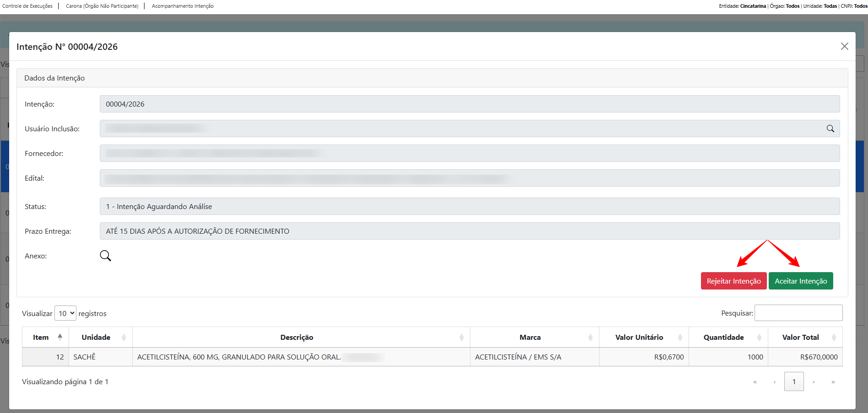Sort by Valor Total column
Screen dimensions: 868x413
point(800,337)
